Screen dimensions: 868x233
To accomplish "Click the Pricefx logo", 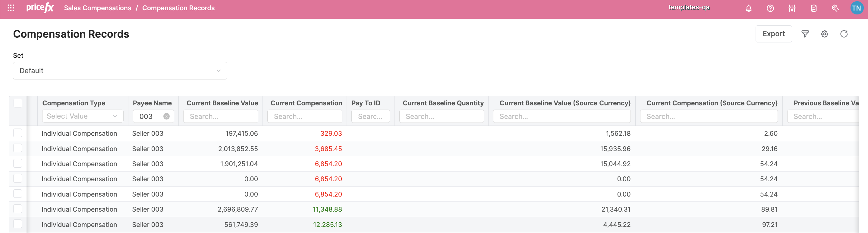I will 40,8.
